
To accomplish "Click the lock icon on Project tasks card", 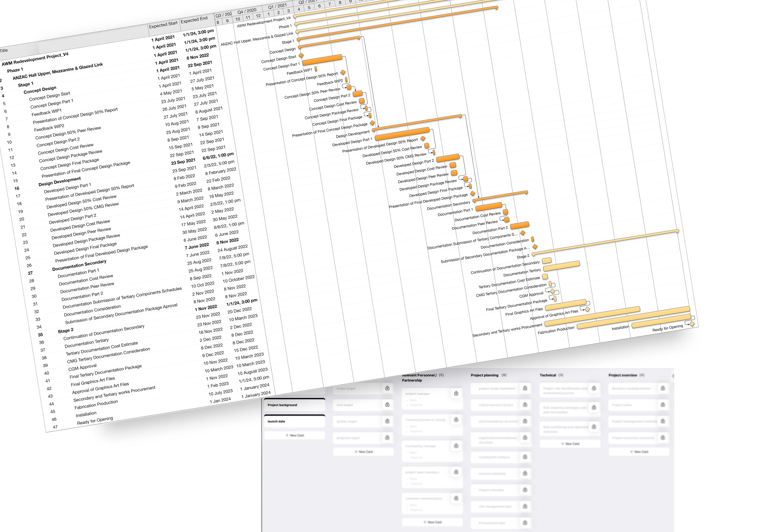I will coord(663,405).
